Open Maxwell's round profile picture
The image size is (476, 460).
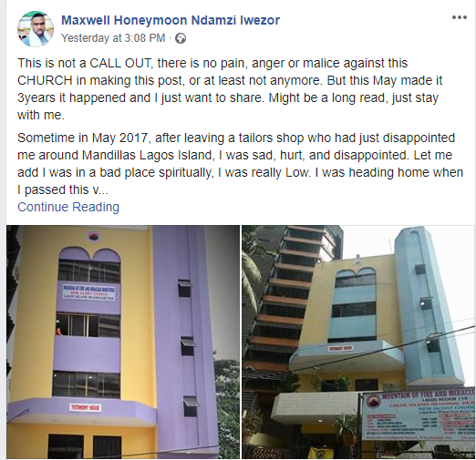click(x=36, y=29)
